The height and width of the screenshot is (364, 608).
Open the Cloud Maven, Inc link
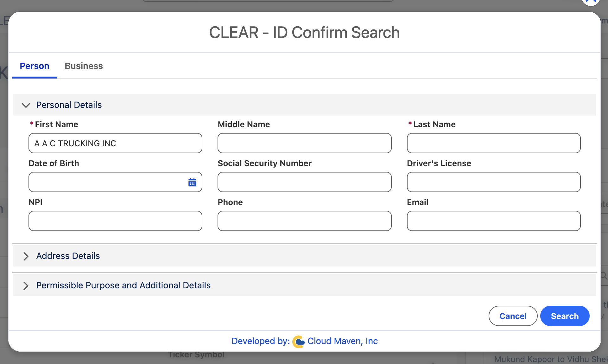[x=343, y=341]
